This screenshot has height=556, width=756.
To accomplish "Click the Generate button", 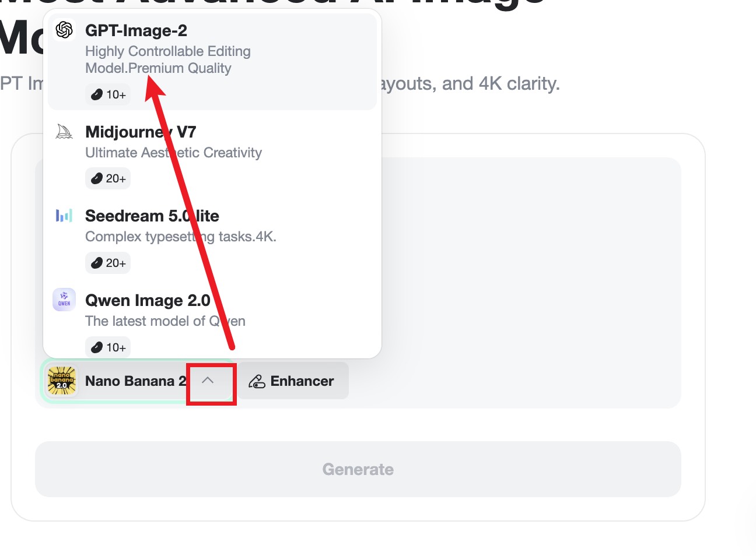I will coord(358,469).
